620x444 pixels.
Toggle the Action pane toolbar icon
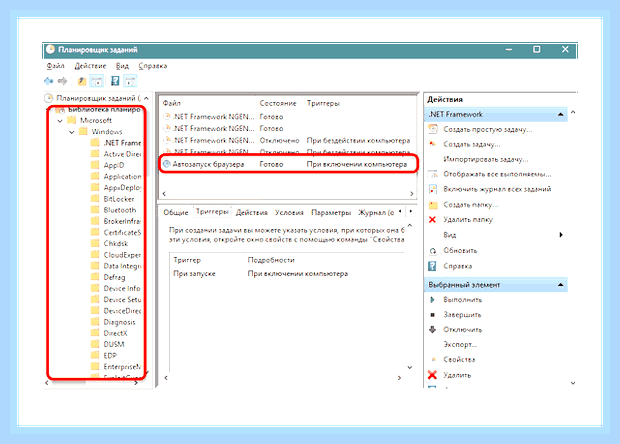(130, 81)
